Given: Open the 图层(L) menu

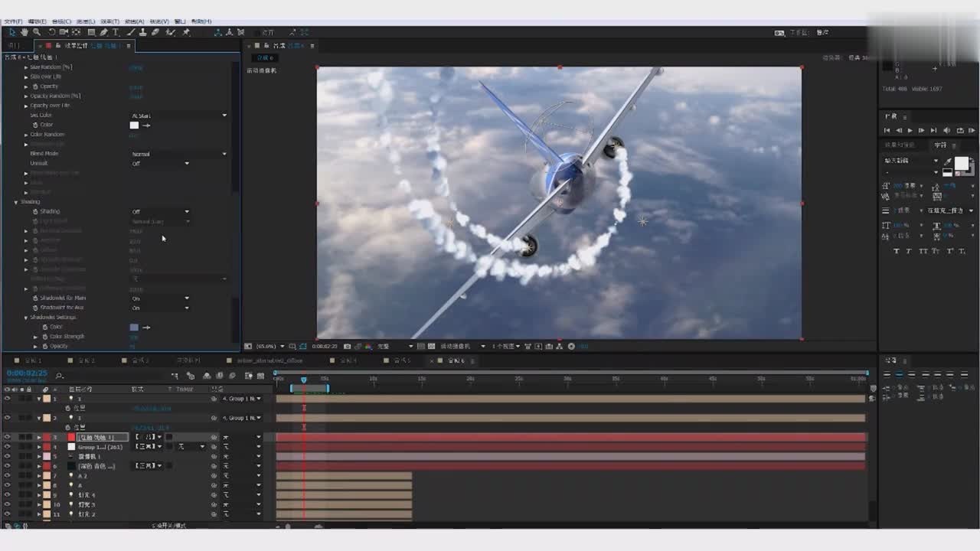Looking at the screenshot, I should [x=86, y=21].
